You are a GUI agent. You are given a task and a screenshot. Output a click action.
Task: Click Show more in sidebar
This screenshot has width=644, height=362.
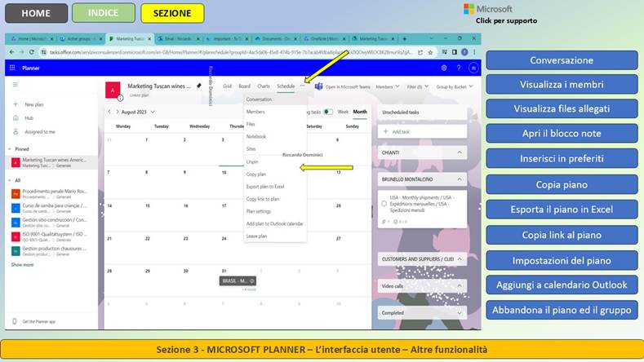[22, 265]
